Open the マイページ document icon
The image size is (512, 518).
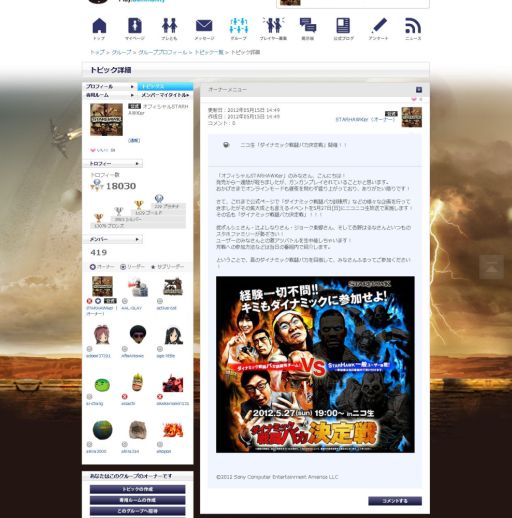pos(135,26)
